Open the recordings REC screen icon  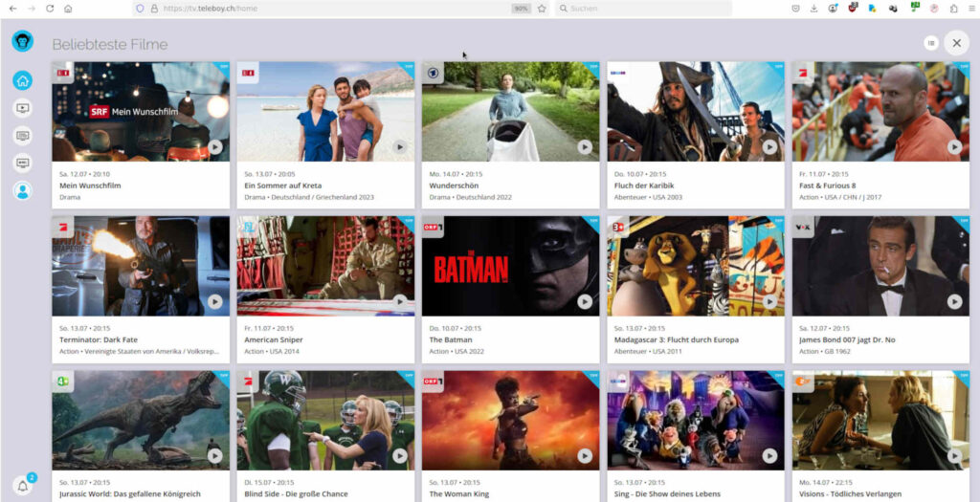[23, 163]
